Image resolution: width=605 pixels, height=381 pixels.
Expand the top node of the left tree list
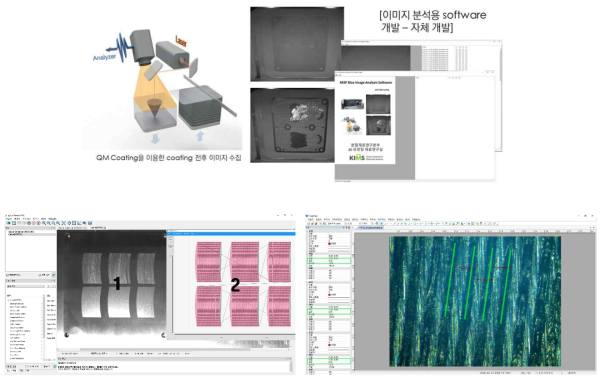tap(8, 300)
